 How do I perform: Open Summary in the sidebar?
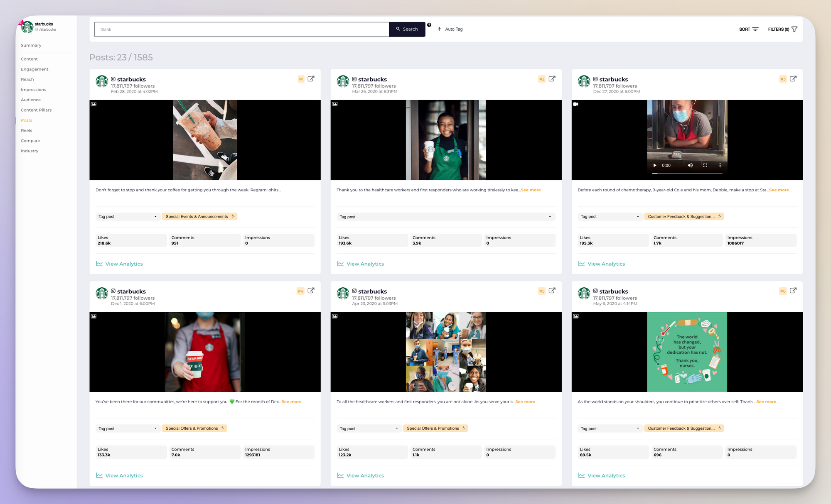31,45
